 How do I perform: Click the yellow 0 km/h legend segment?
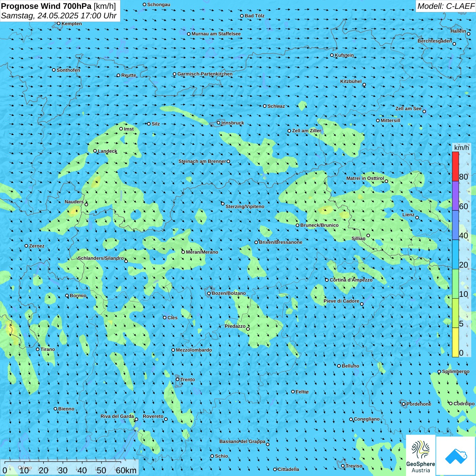pyautogui.click(x=455, y=342)
